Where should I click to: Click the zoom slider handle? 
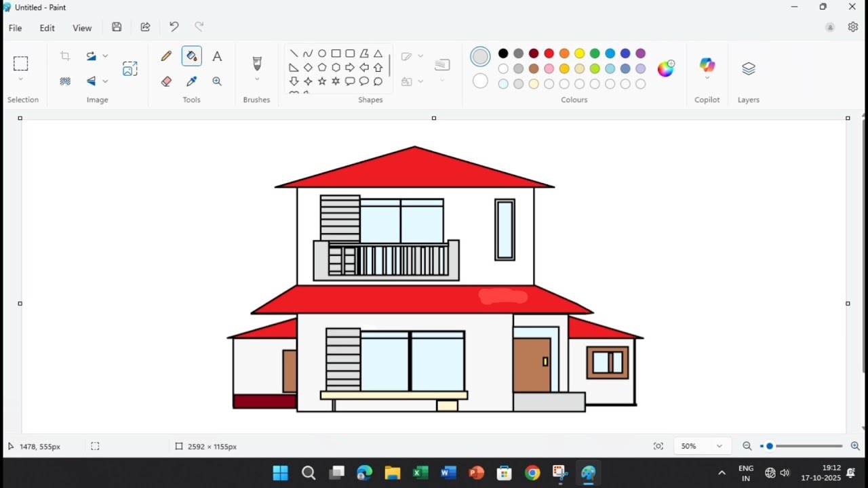coord(770,447)
